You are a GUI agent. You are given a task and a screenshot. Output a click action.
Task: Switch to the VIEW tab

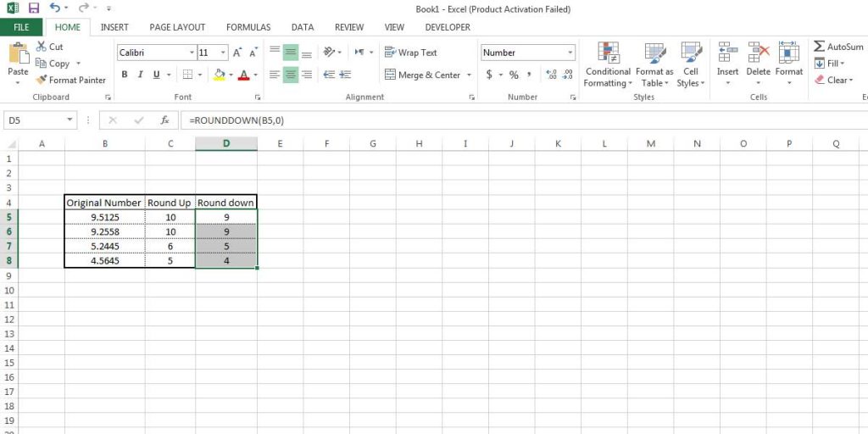[x=394, y=27]
